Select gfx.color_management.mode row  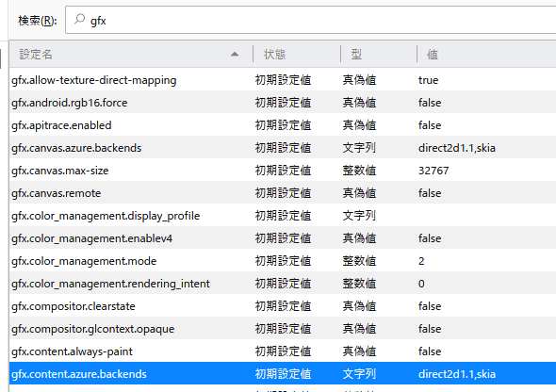point(283,261)
